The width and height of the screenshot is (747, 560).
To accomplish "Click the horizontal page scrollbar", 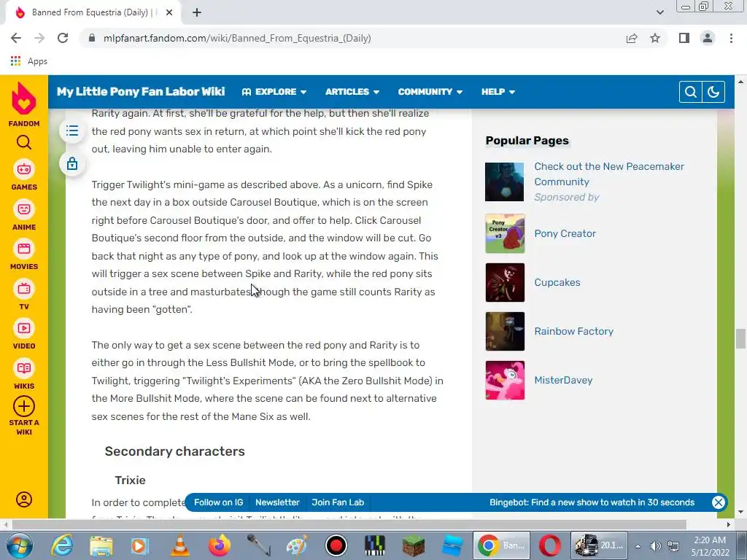I will coord(349,525).
